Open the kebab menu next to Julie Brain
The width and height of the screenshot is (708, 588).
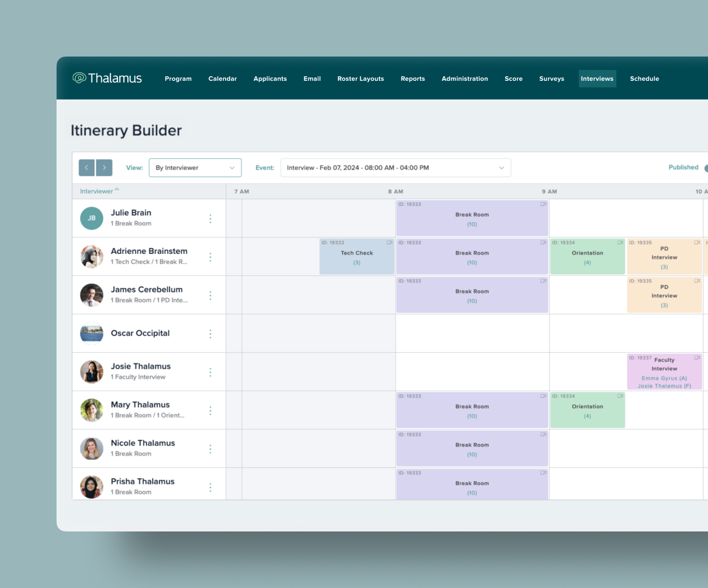(210, 218)
